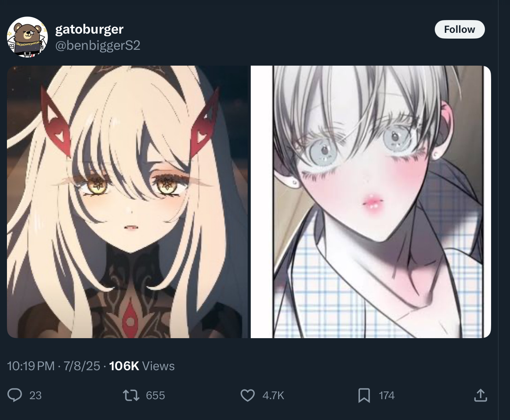Open gatoburger's bear profile avatar
The image size is (510, 420).
click(27, 37)
